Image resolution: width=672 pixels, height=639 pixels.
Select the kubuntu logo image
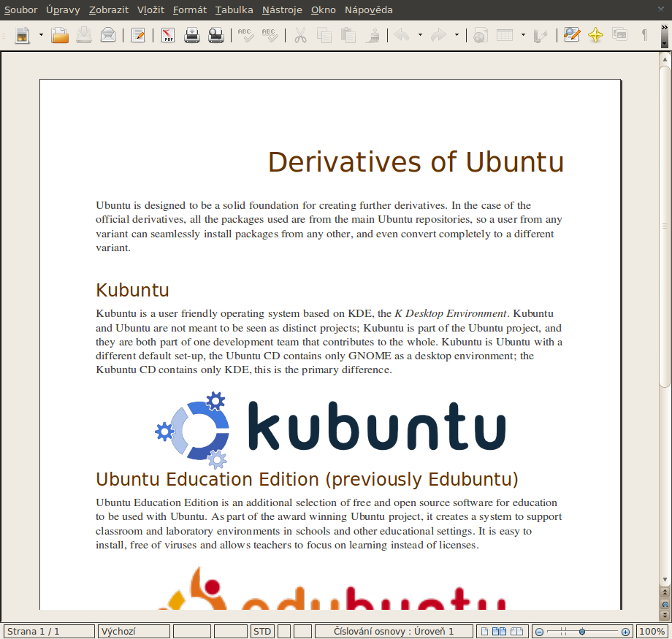click(x=330, y=430)
